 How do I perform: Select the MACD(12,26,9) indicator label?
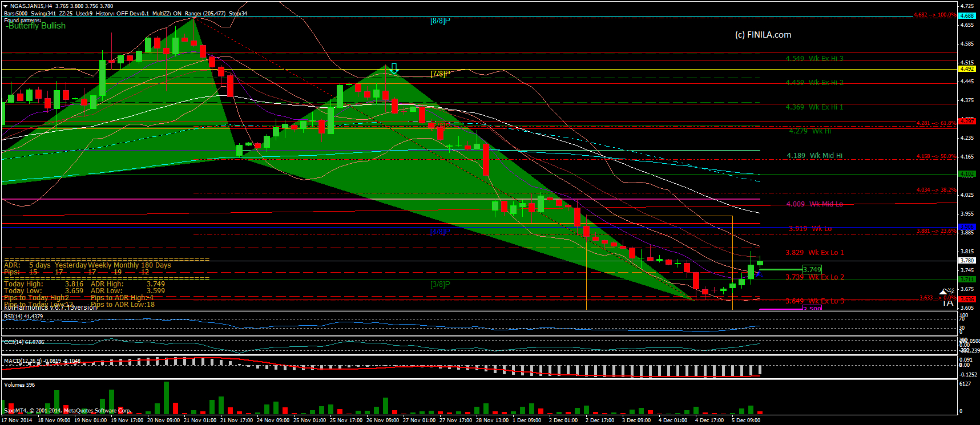[42, 361]
